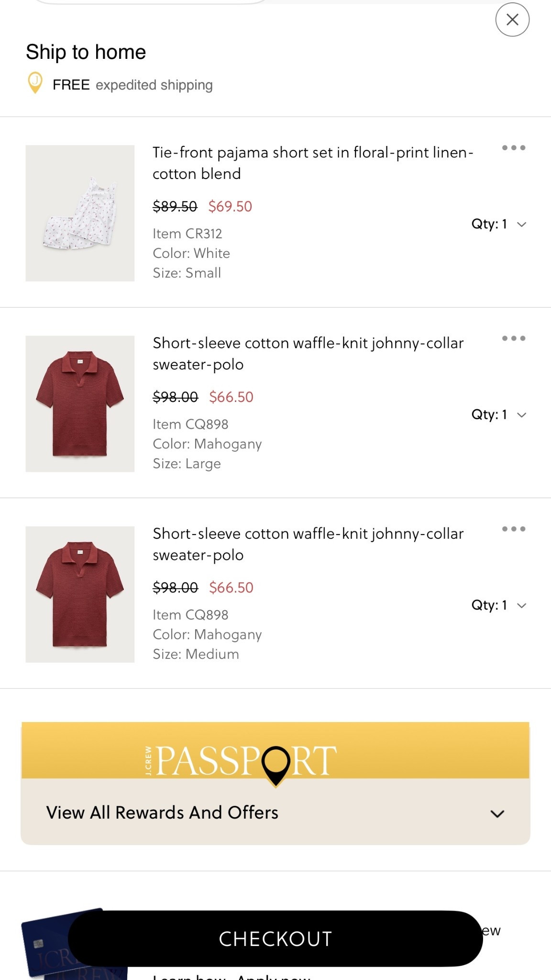
Task: Tap the Large mahogany polo thumbnail
Action: 80,404
